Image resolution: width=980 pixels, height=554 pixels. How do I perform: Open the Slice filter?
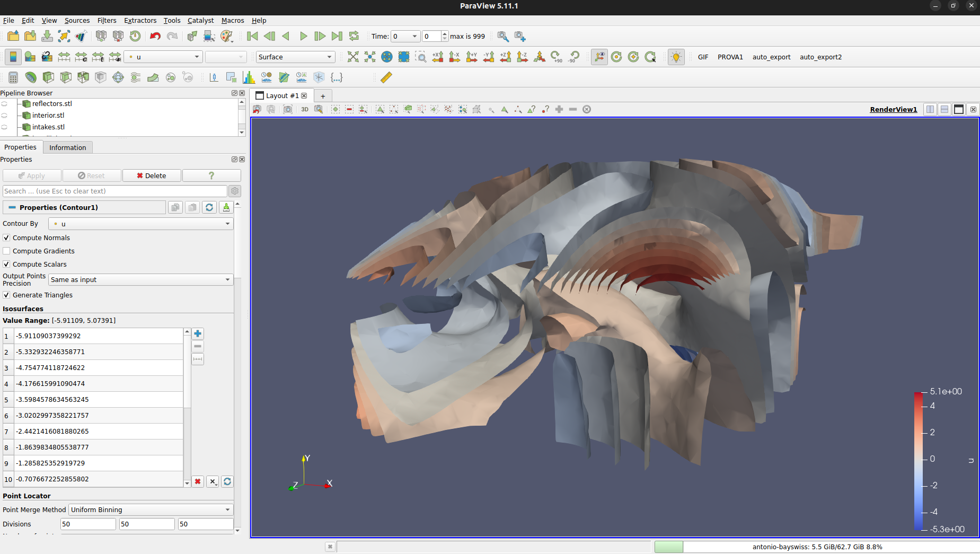click(x=65, y=77)
